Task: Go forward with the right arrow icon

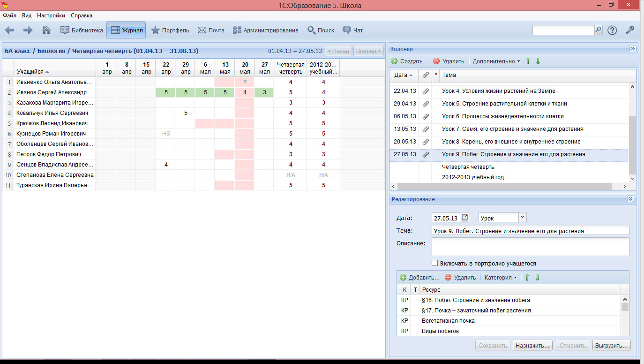Action: (x=28, y=30)
